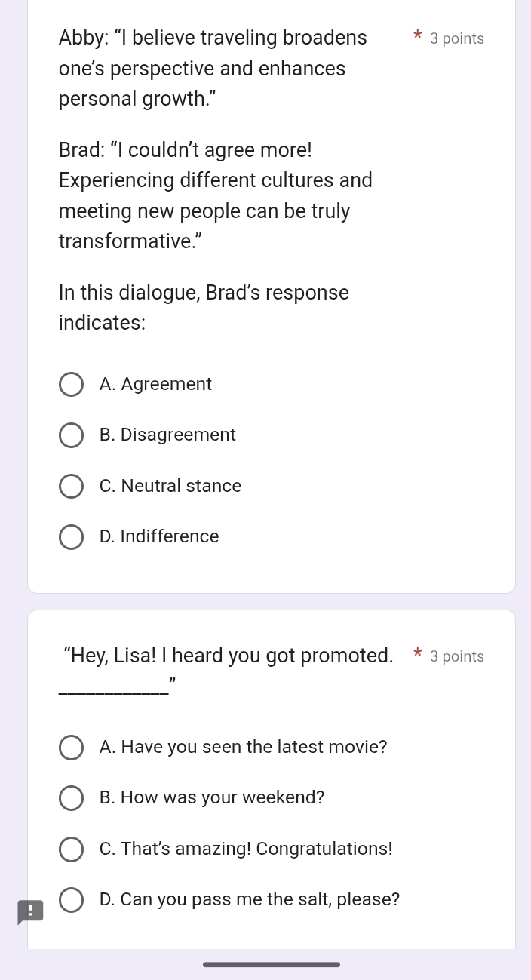Click the report problem exclamation icon
The image size is (531, 980).
click(30, 911)
